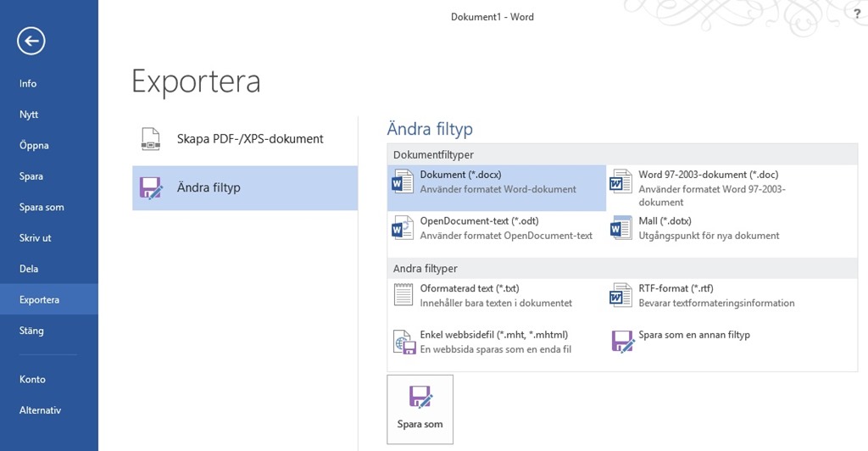
Task: Click Spara som en annan filtyp icon
Action: tap(622, 341)
